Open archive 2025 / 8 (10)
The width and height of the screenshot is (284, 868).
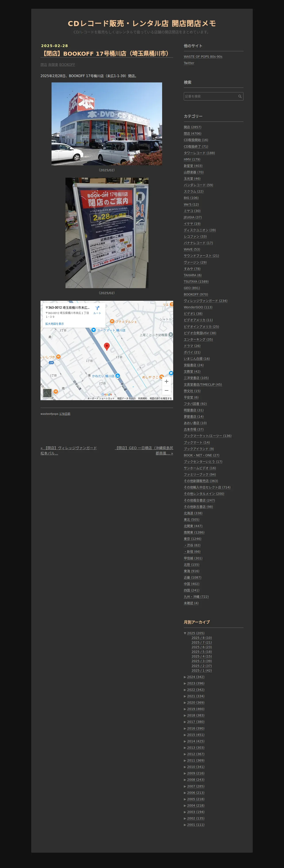[x=202, y=638]
